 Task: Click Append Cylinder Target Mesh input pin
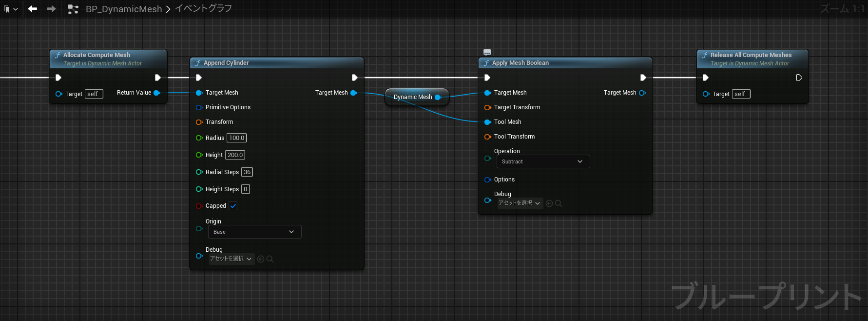pyautogui.click(x=199, y=93)
